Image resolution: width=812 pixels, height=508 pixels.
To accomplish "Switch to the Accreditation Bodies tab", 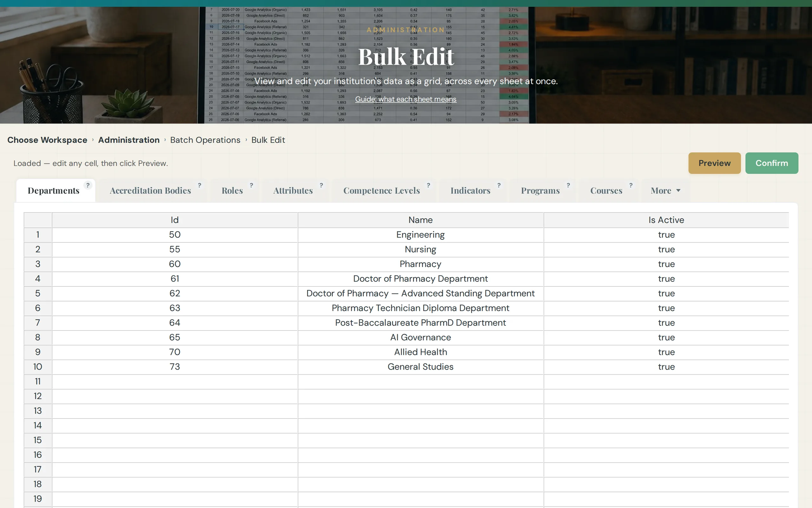I will (x=150, y=190).
